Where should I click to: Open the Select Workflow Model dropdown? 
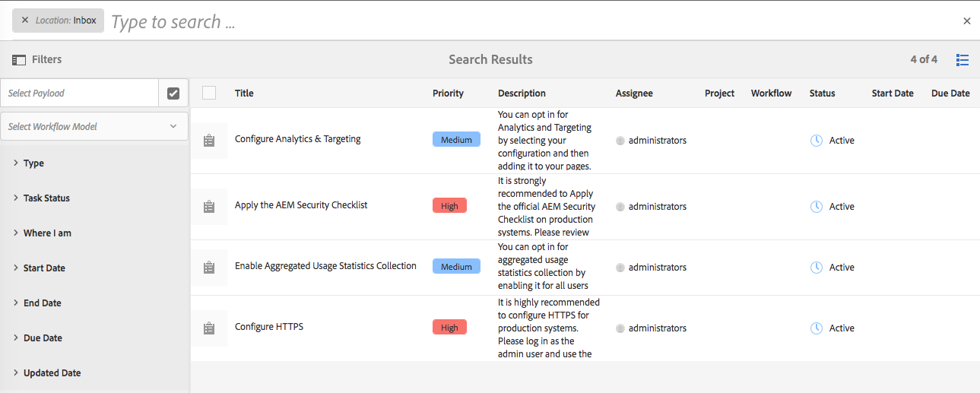click(94, 126)
